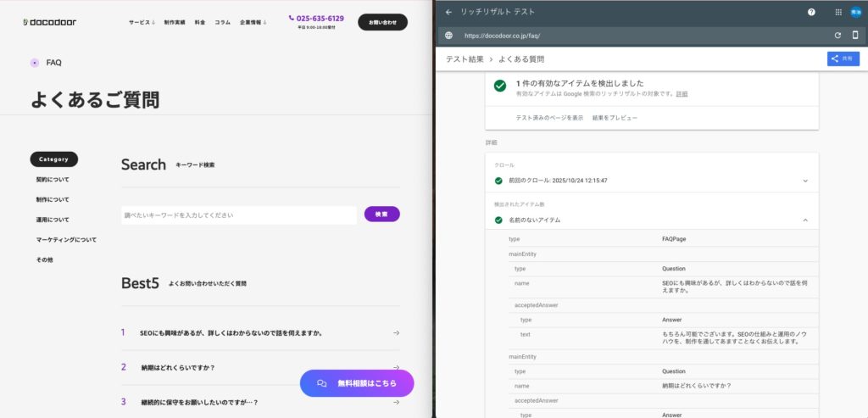
Task: Filter by 契約について category
Action: pos(53,180)
